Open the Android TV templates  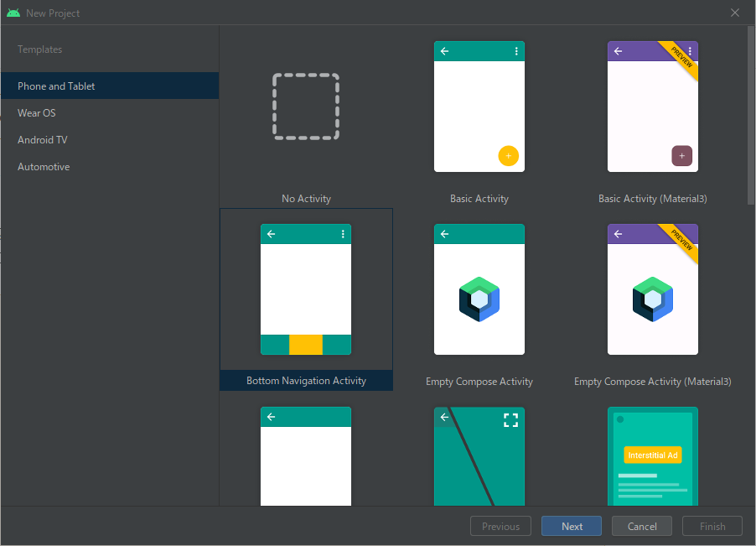41,139
